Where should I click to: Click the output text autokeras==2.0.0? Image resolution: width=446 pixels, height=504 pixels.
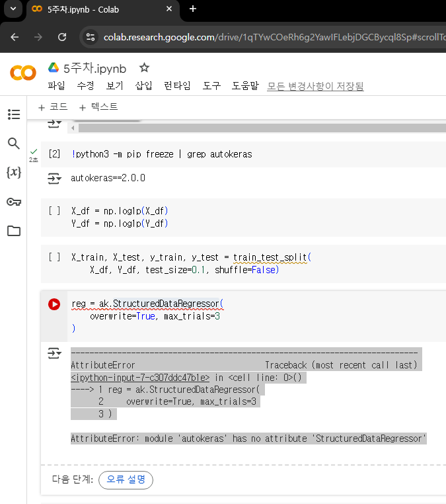click(x=108, y=178)
